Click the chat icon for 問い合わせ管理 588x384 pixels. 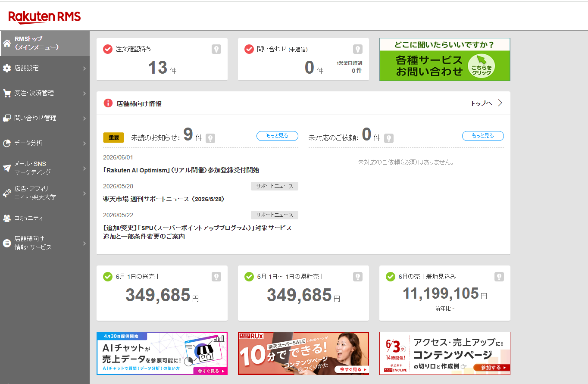point(7,118)
